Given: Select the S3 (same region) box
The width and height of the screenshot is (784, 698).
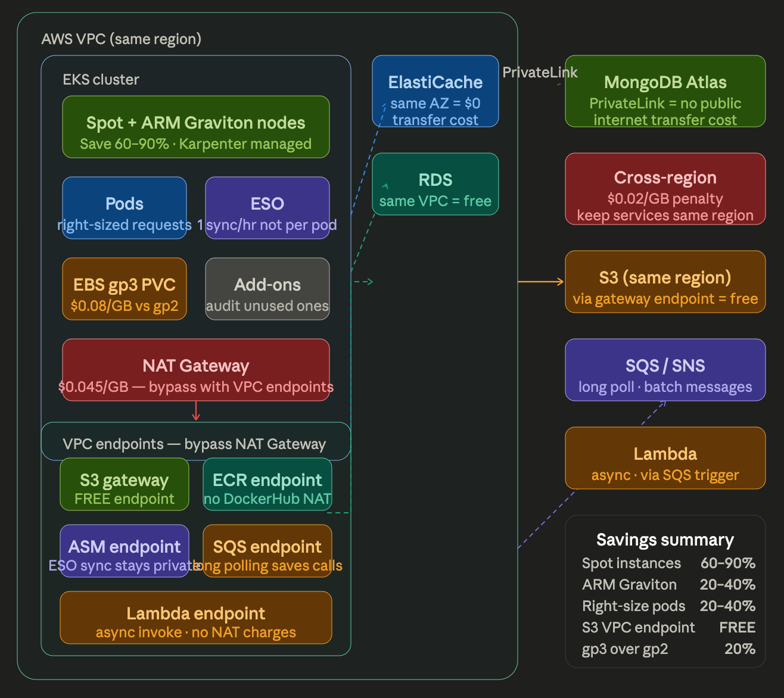Looking at the screenshot, I should [665, 282].
